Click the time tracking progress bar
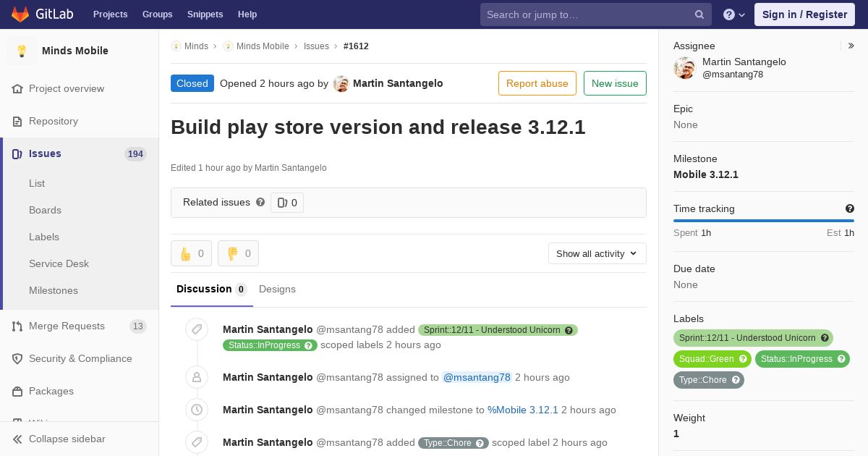 pyautogui.click(x=764, y=221)
